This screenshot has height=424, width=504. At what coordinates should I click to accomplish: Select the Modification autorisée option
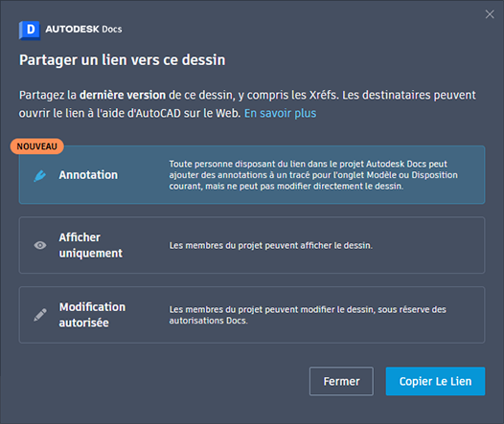click(x=252, y=315)
